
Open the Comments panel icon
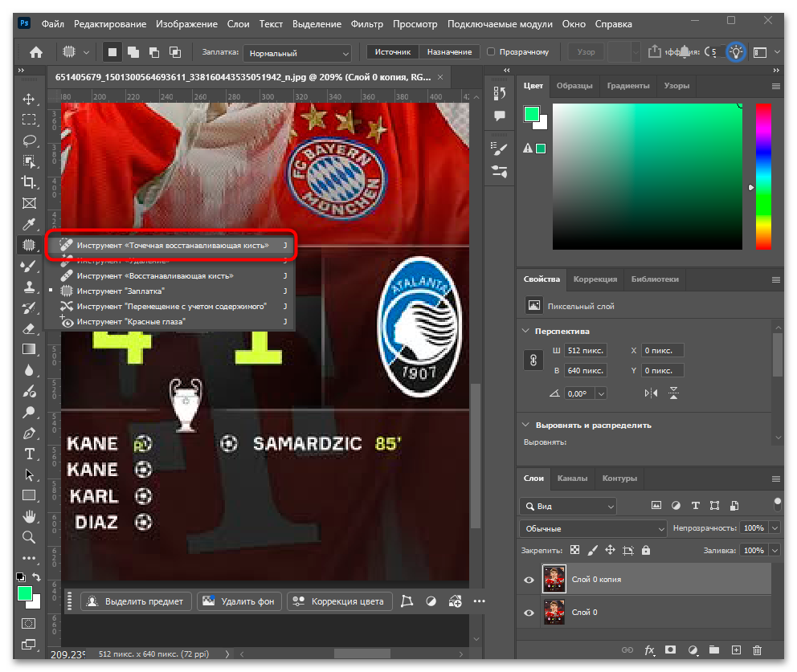pyautogui.click(x=499, y=116)
